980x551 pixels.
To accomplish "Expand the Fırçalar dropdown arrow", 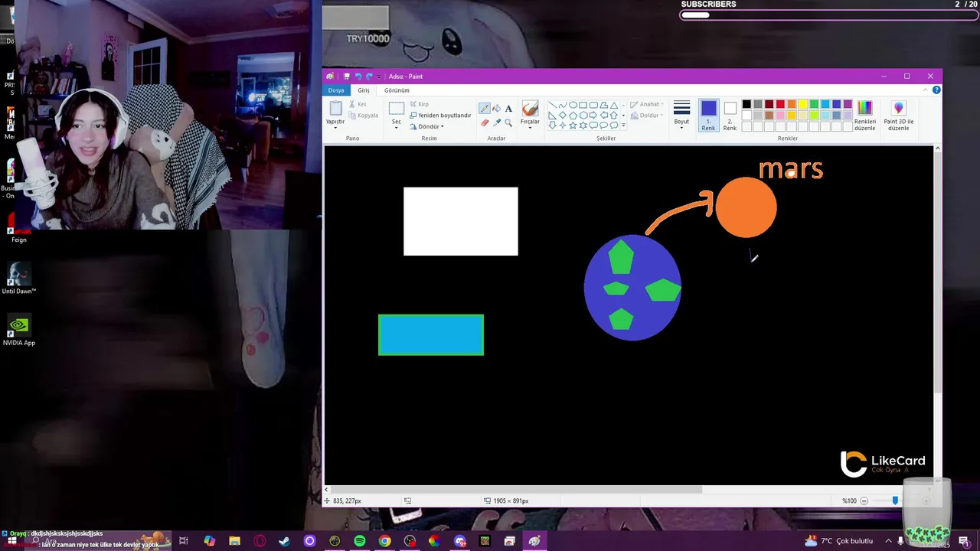I will 530,128.
